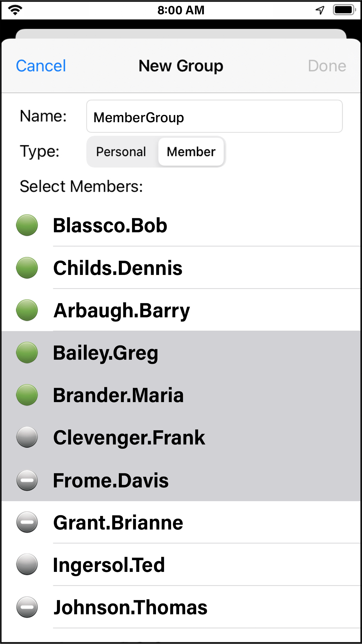
Task: Click the green status icon beside Blassco.Bob
Action: tap(27, 225)
